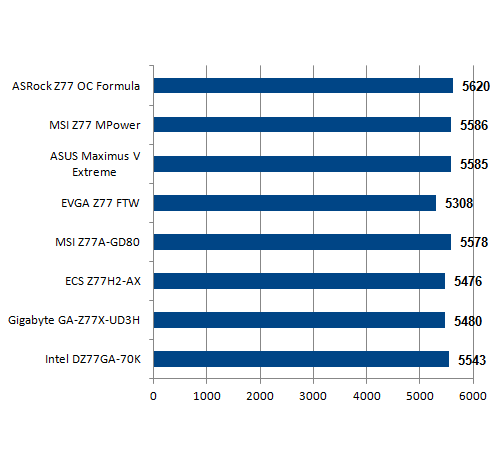Click the EVGA Z77 FTW label
The image size is (500, 460).
pyautogui.click(x=100, y=203)
